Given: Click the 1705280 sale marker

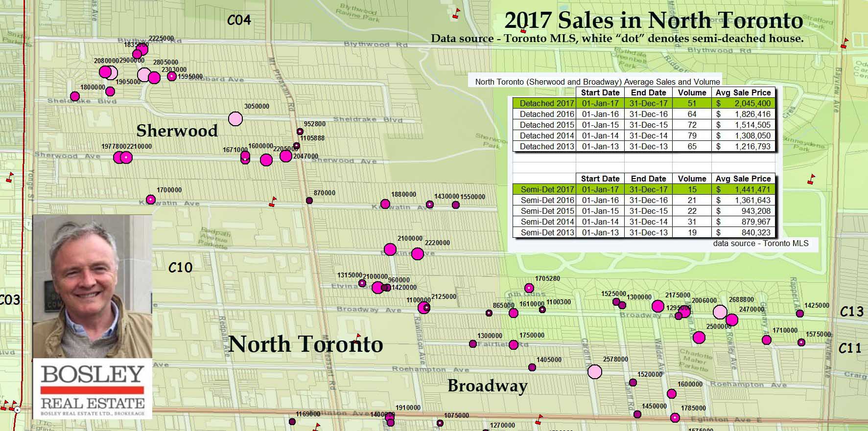Looking at the screenshot, I should (x=529, y=288).
